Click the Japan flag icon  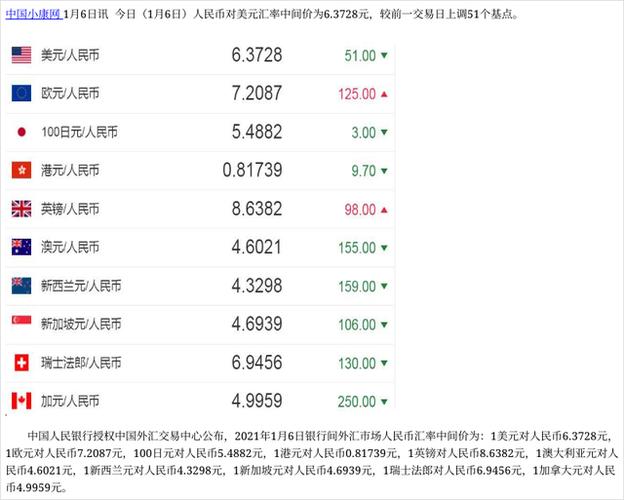click(21, 132)
